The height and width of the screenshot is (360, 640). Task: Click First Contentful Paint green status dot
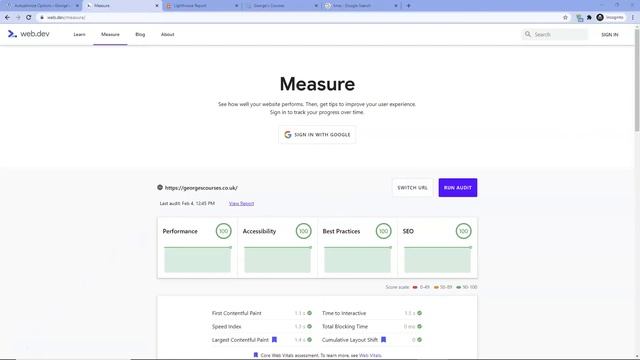[309, 313]
